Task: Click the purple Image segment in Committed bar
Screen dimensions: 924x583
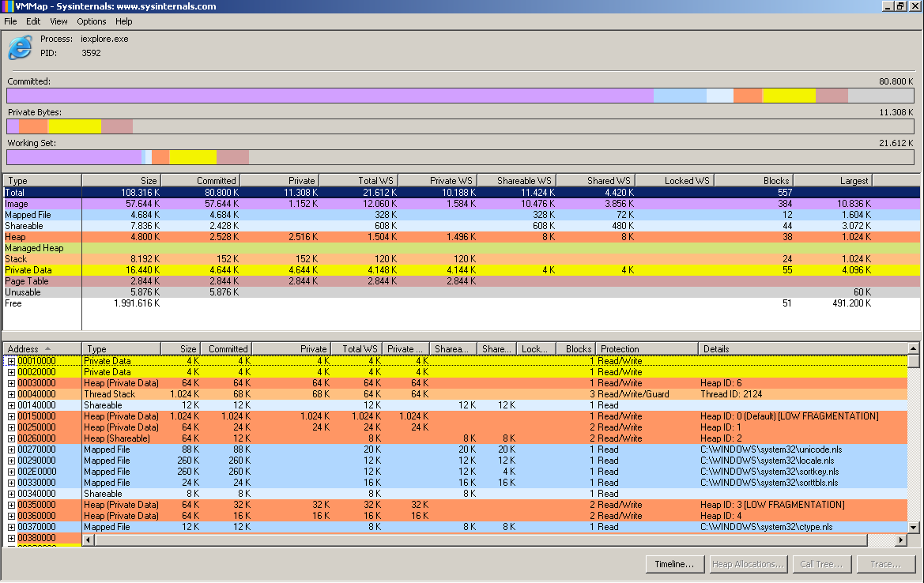Action: (330, 96)
